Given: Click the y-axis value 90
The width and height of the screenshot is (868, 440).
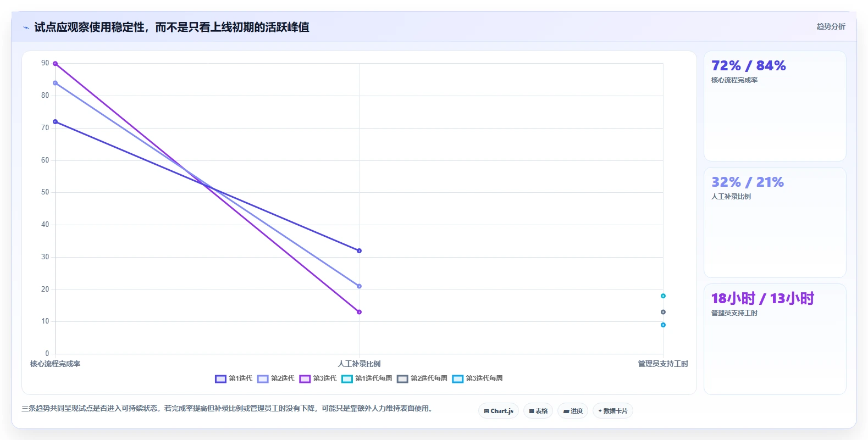Looking at the screenshot, I should click(45, 63).
